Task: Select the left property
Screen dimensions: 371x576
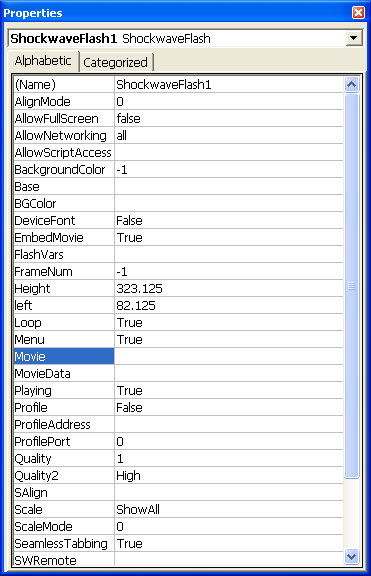Action: coord(64,305)
